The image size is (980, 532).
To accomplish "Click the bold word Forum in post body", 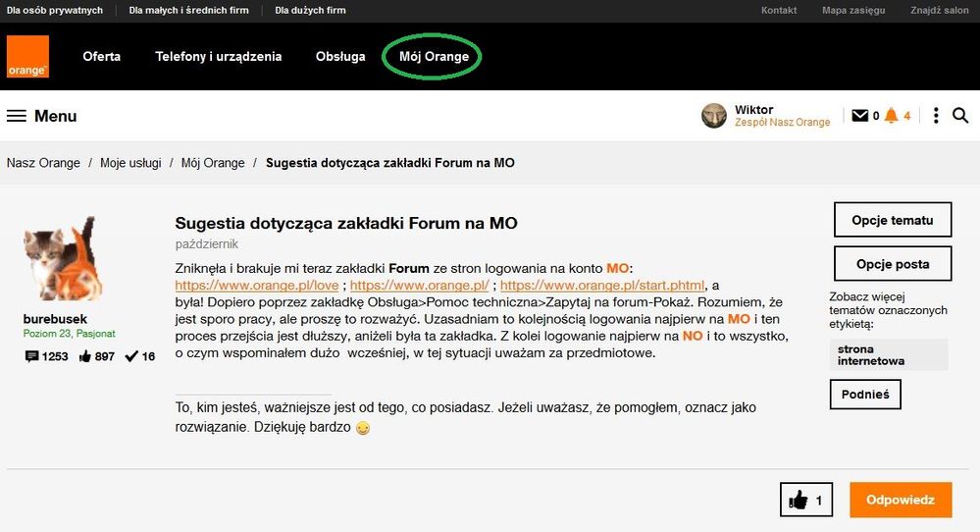I will click(409, 268).
